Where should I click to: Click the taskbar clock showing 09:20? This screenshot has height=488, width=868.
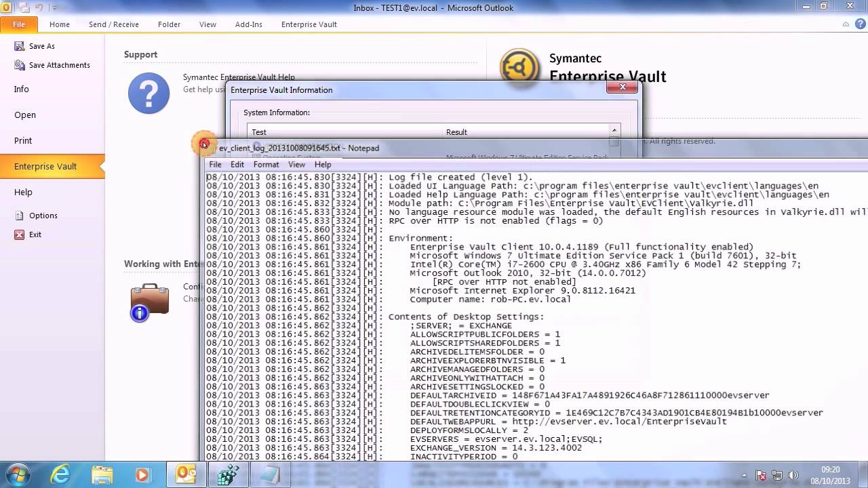coord(831,474)
